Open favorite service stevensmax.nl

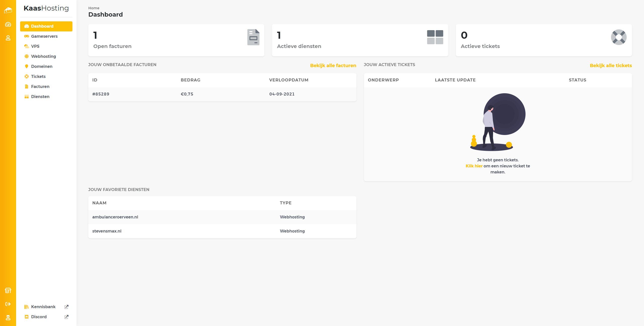click(x=107, y=231)
